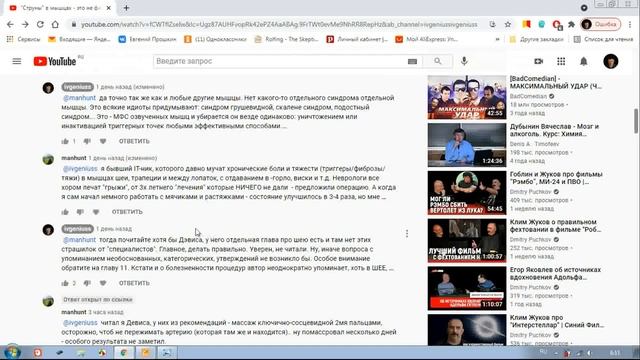Click the Ошибка profile button in browser
The width and height of the screenshot is (640, 360).
tap(601, 24)
